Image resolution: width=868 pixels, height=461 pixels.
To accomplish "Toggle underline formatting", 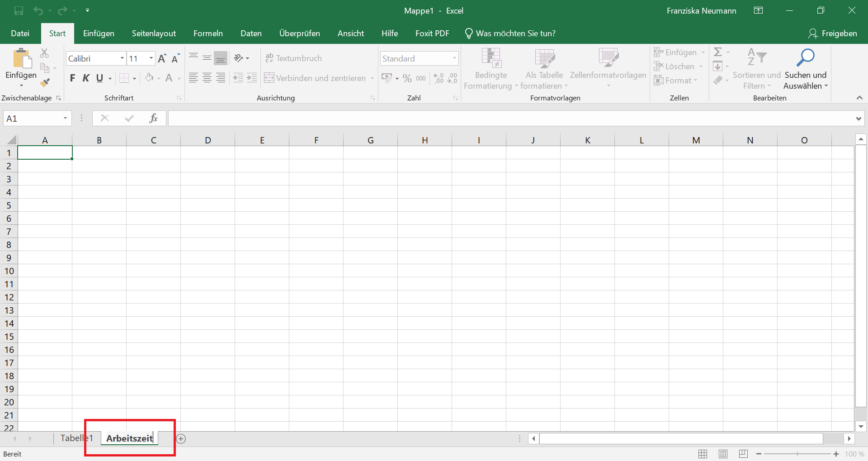I will (100, 78).
